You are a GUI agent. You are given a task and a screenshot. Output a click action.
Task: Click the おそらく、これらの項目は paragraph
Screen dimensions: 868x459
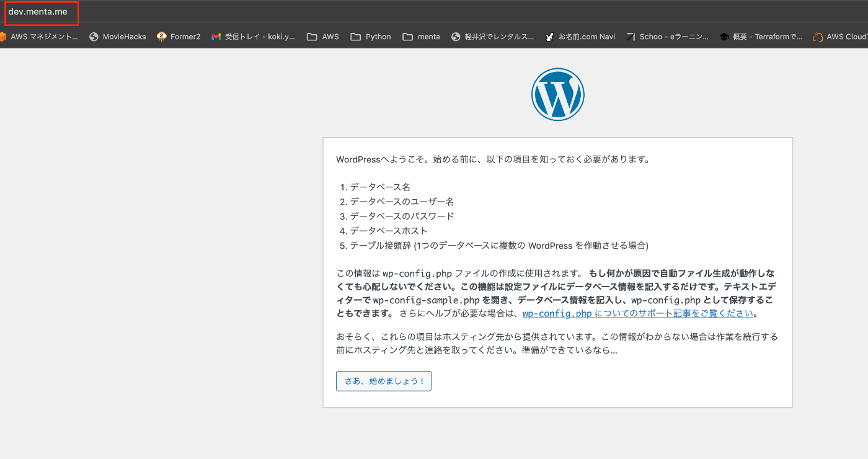557,343
